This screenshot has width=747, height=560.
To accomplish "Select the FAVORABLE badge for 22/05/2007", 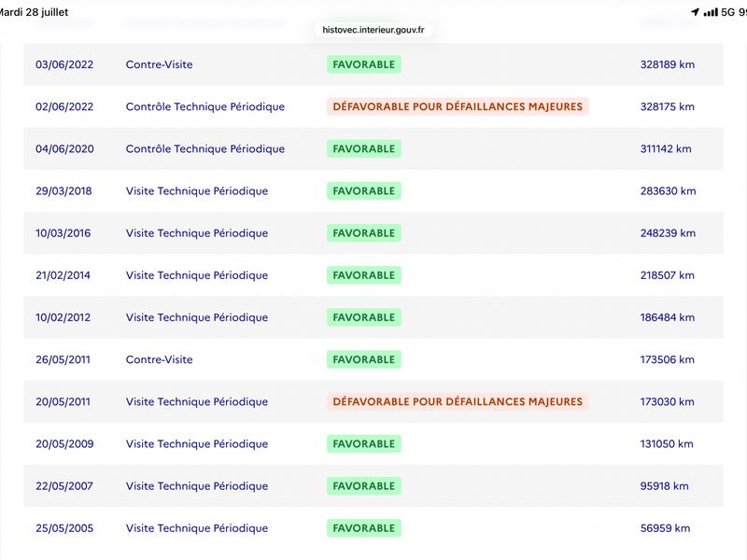I will click(363, 485).
